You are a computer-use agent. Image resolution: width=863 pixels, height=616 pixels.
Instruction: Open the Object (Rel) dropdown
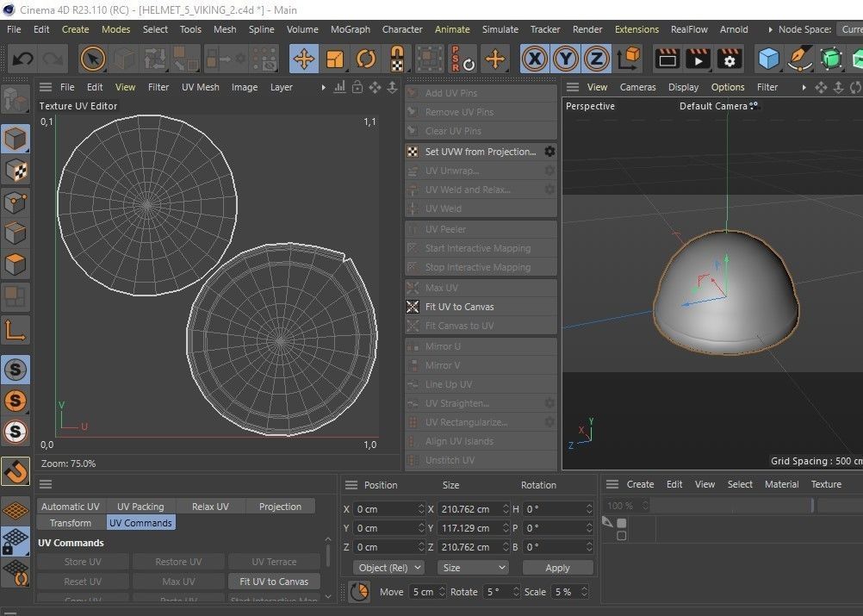click(389, 568)
